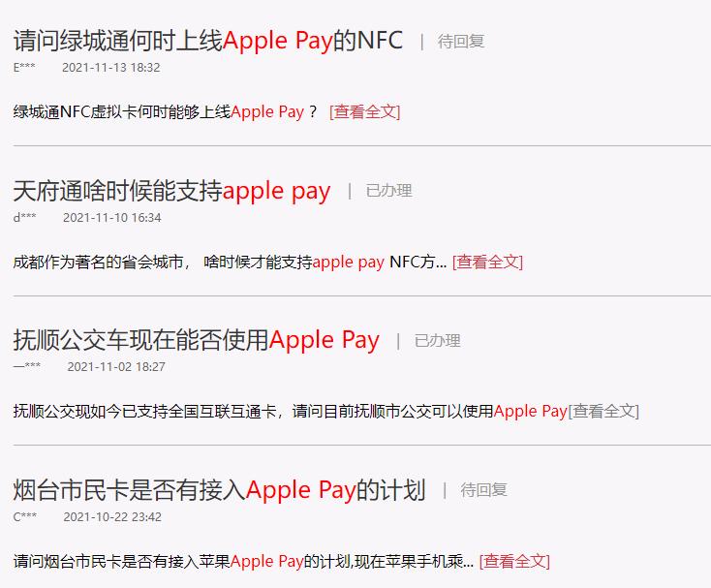Click 查看全文 under the 烟台市民卡 post

[x=514, y=561]
